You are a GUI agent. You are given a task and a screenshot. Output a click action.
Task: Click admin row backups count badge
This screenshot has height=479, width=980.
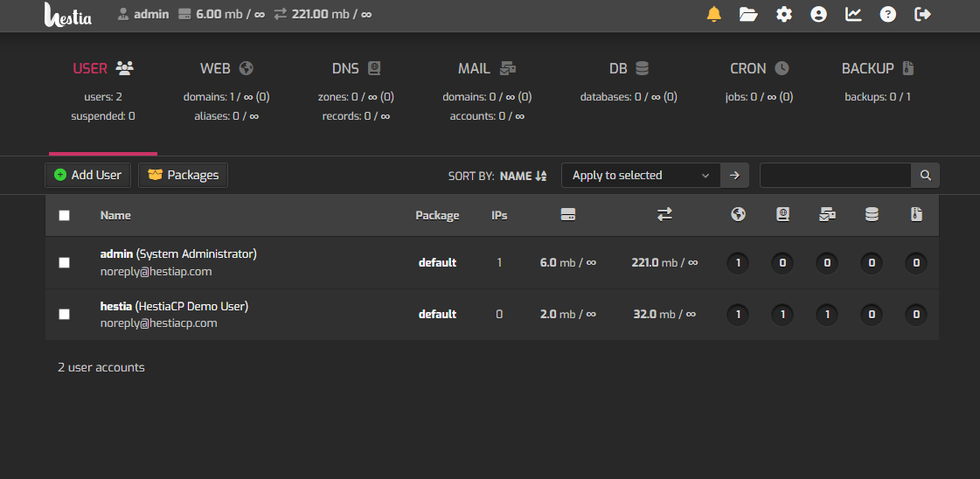point(916,263)
